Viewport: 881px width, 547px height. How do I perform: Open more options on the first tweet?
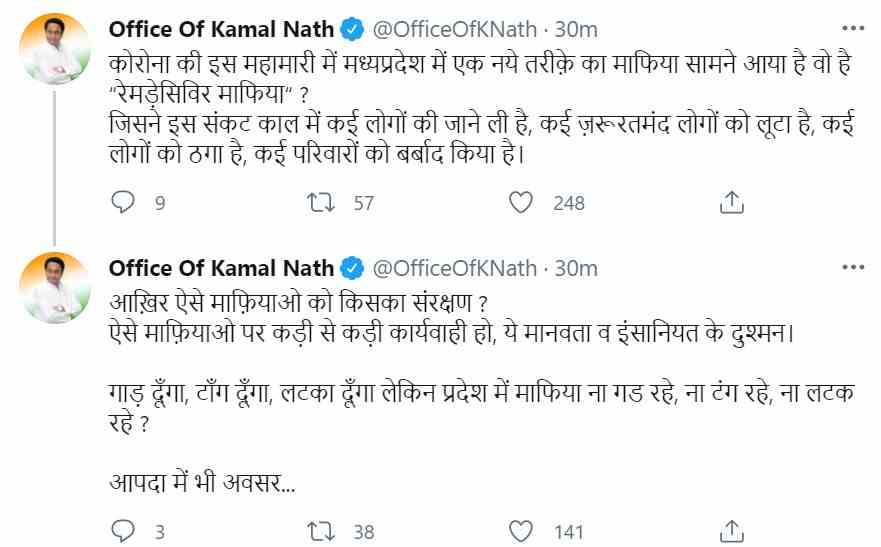[852, 29]
